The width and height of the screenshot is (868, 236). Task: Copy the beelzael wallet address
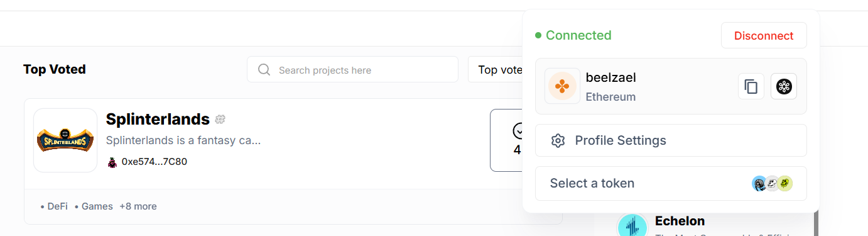tap(751, 86)
